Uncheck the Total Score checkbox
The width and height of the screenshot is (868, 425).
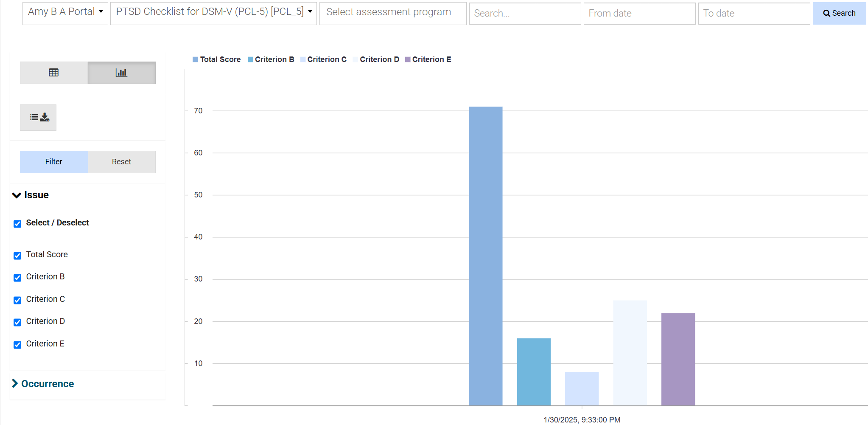pyautogui.click(x=17, y=256)
